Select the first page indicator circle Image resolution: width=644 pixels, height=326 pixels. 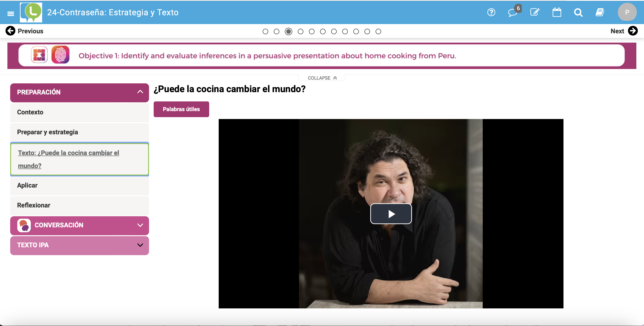(265, 31)
